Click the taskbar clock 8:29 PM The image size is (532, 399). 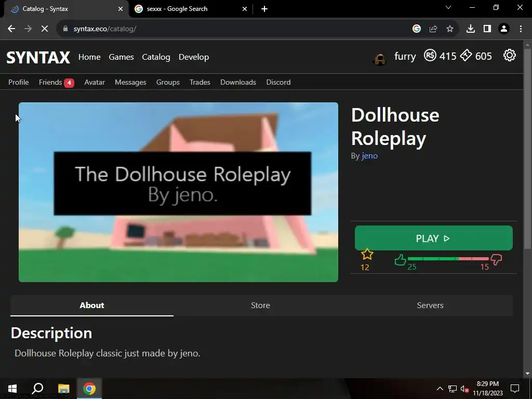click(x=488, y=389)
